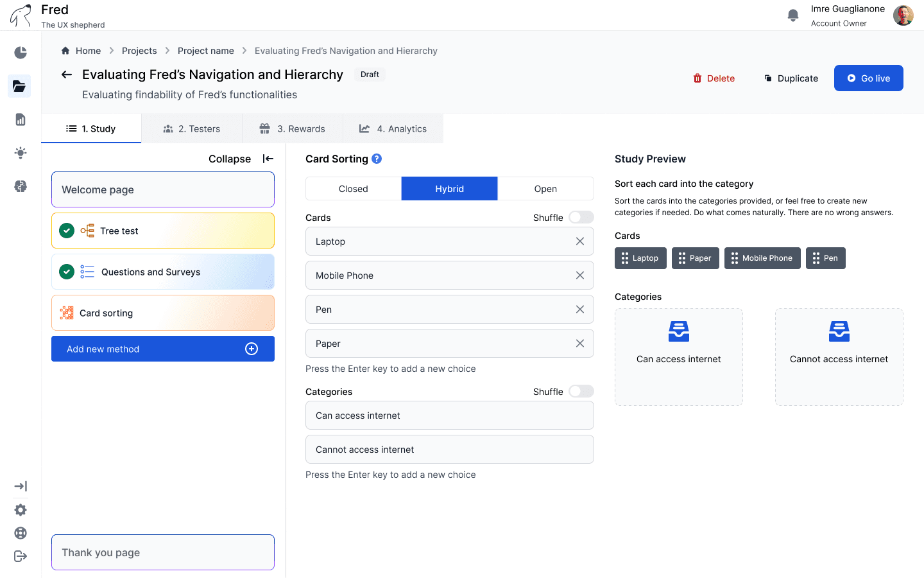Select the Card sorting method

tap(163, 313)
